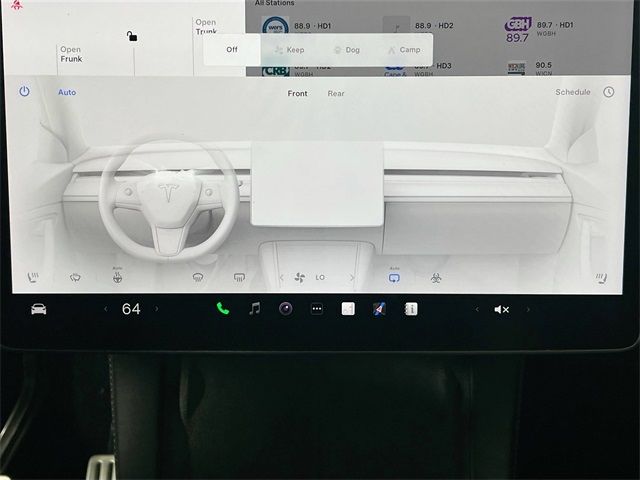Lower temperature with left chevron
Screen dimensions: 640x480
click(x=106, y=309)
